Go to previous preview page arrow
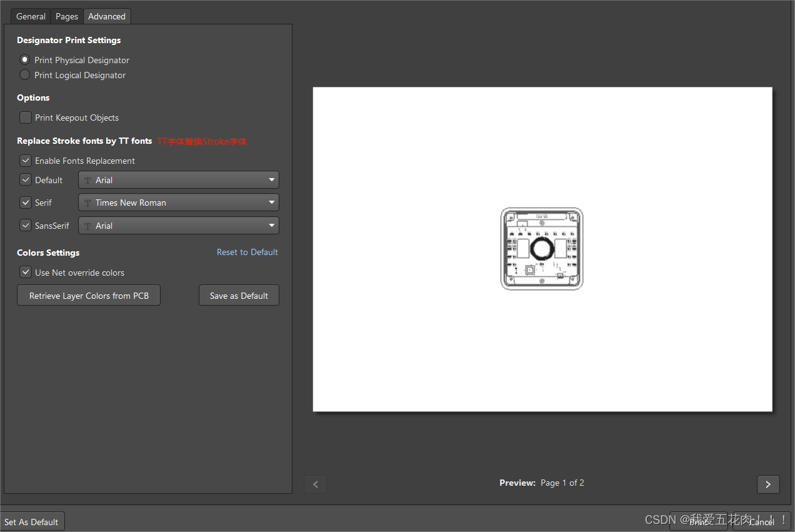This screenshot has height=532, width=795. [316, 484]
